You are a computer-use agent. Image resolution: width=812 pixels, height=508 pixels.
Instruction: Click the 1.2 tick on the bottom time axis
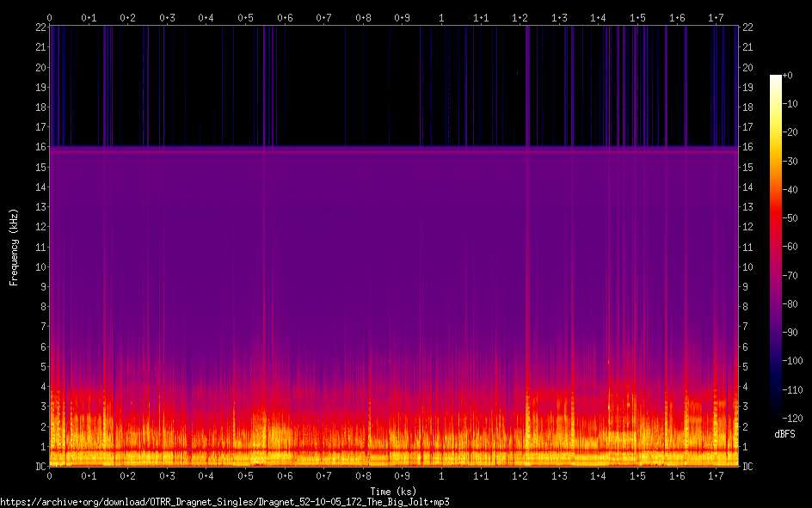click(x=520, y=475)
